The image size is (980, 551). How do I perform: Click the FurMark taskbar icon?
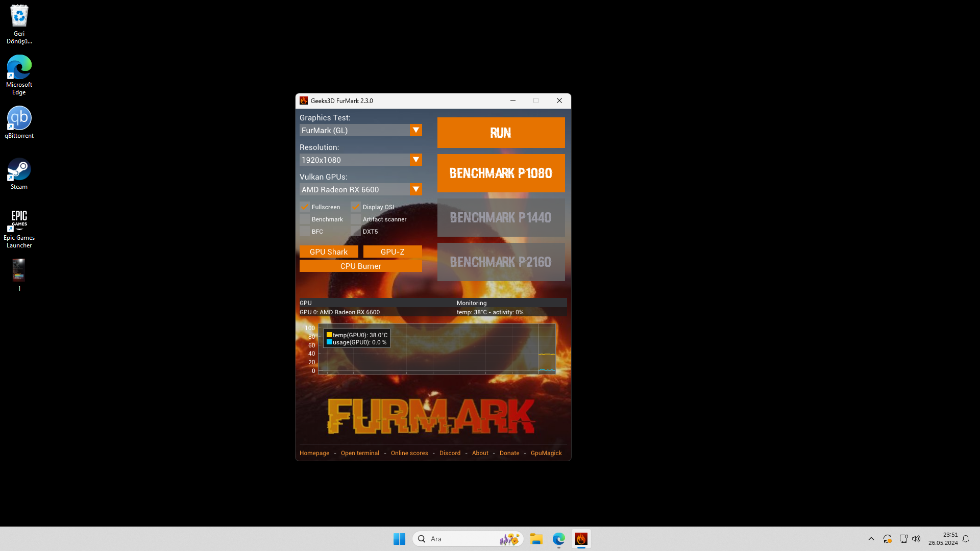click(581, 539)
